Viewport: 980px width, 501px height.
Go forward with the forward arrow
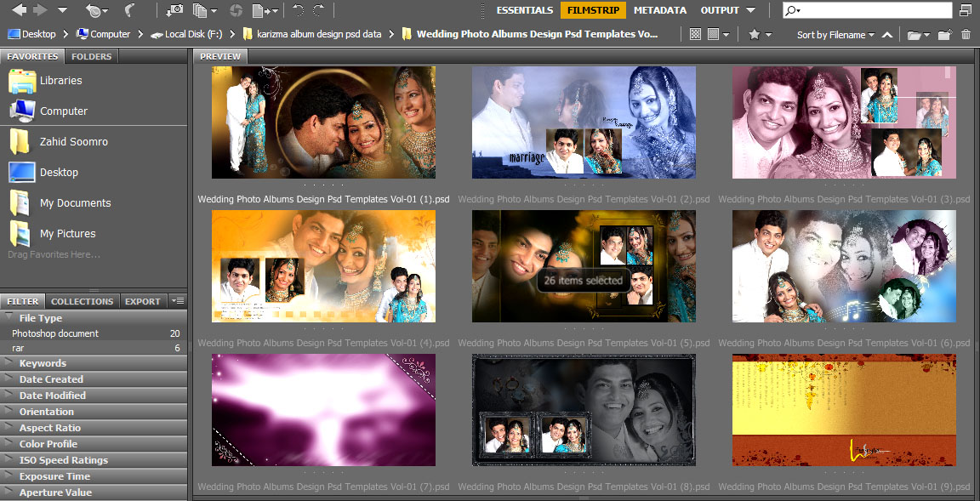point(41,10)
